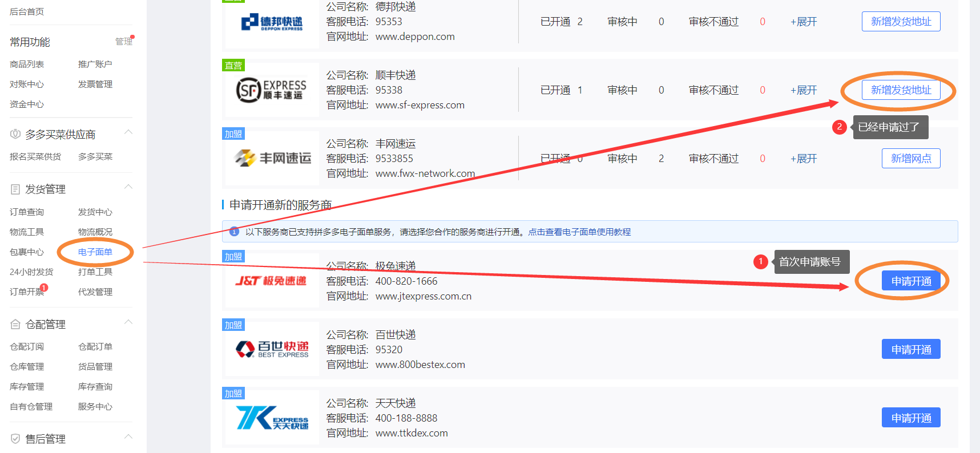Open 多多买菜 in the sidebar
The width and height of the screenshot is (980, 453).
95,157
